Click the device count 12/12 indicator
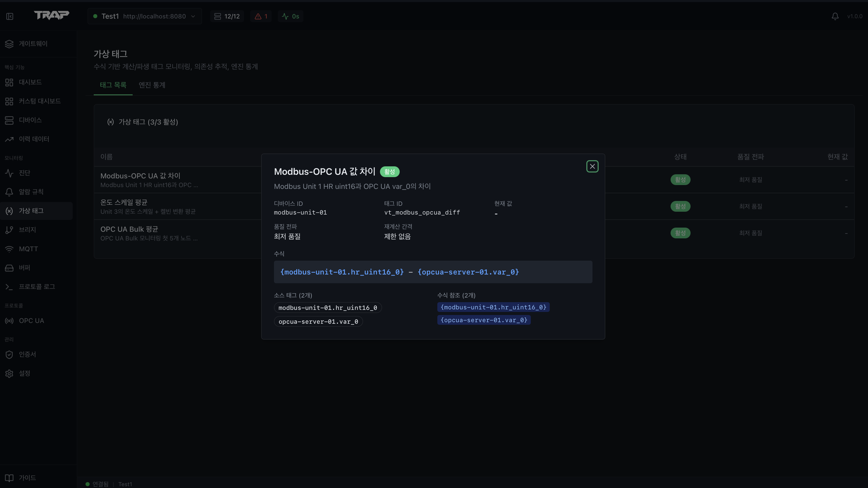 click(x=227, y=16)
